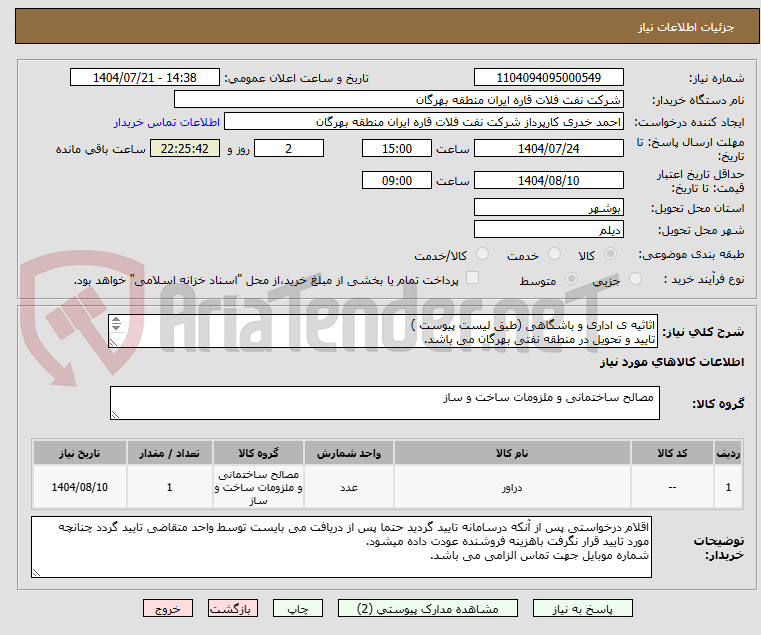Select the جزیی purchase type radio
761x635 pixels.
tap(635, 279)
